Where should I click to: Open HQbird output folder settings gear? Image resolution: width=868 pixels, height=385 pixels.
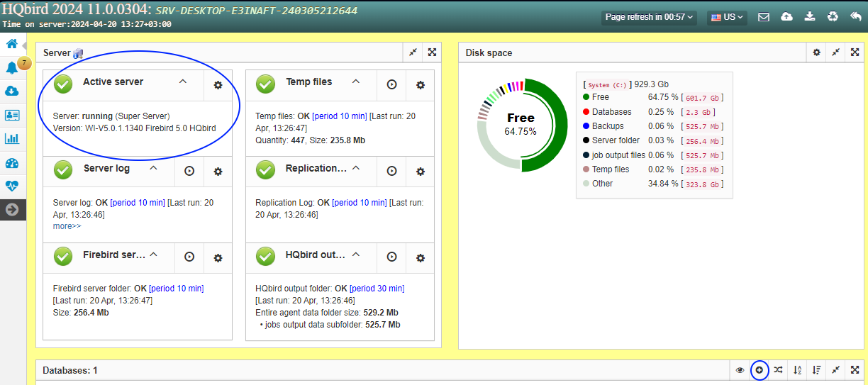point(421,257)
